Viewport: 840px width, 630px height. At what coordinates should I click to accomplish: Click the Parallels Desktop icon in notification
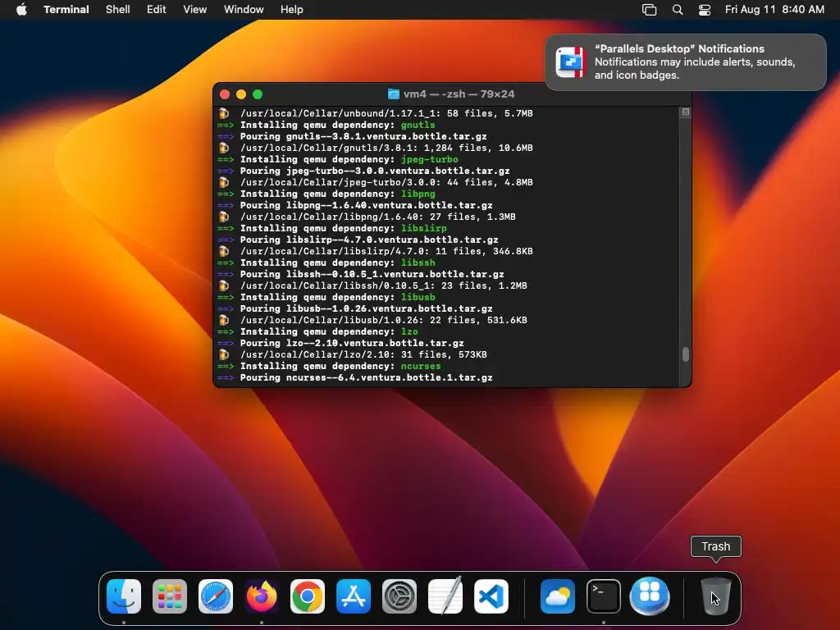(x=570, y=62)
